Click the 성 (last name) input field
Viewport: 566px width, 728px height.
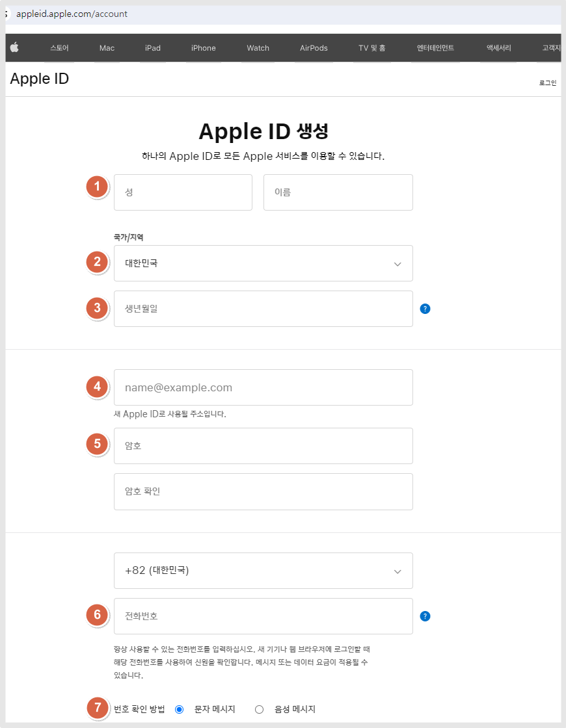pos(183,192)
